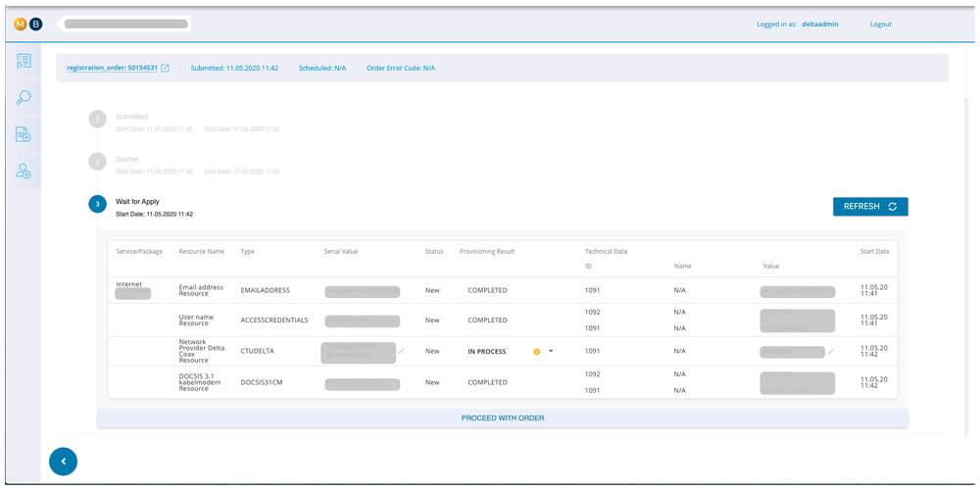Open registration order in external window icon
The image size is (980, 492).
pyautogui.click(x=165, y=69)
